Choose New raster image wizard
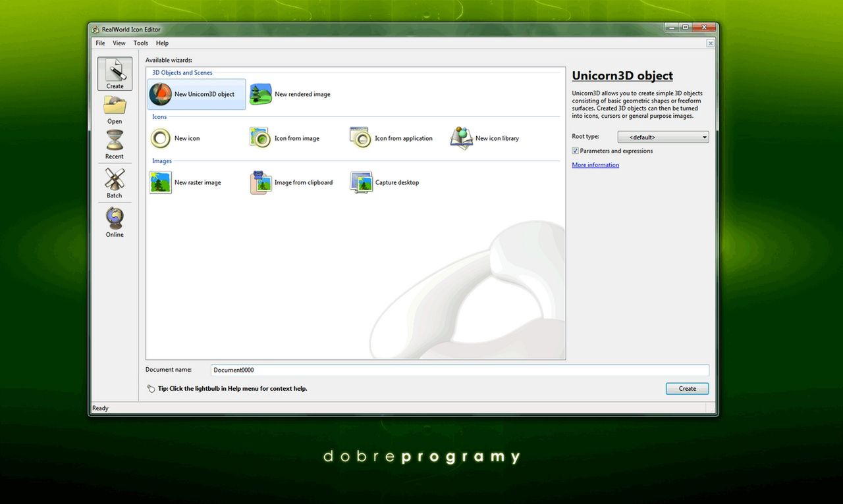Screen dimensions: 843x504 point(185,182)
